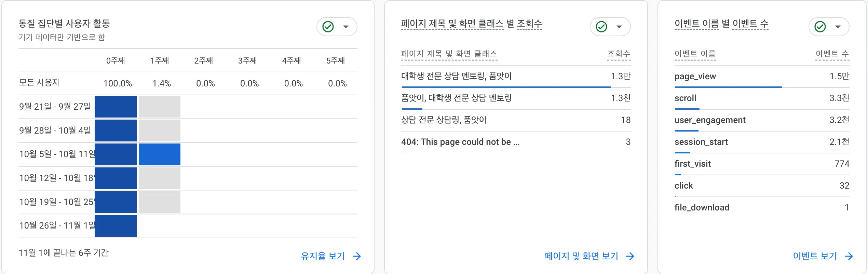This screenshot has width=868, height=274.
Task: Click the 모든 사용자 row label
Action: click(x=39, y=83)
